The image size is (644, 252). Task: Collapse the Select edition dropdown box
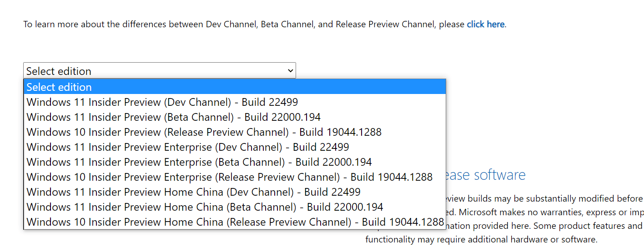[160, 71]
